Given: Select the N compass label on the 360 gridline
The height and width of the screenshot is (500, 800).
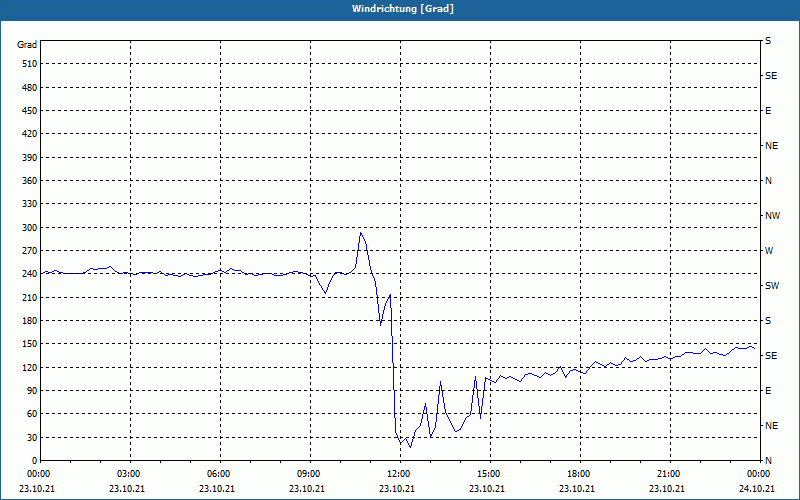Looking at the screenshot, I should pyautogui.click(x=768, y=181).
